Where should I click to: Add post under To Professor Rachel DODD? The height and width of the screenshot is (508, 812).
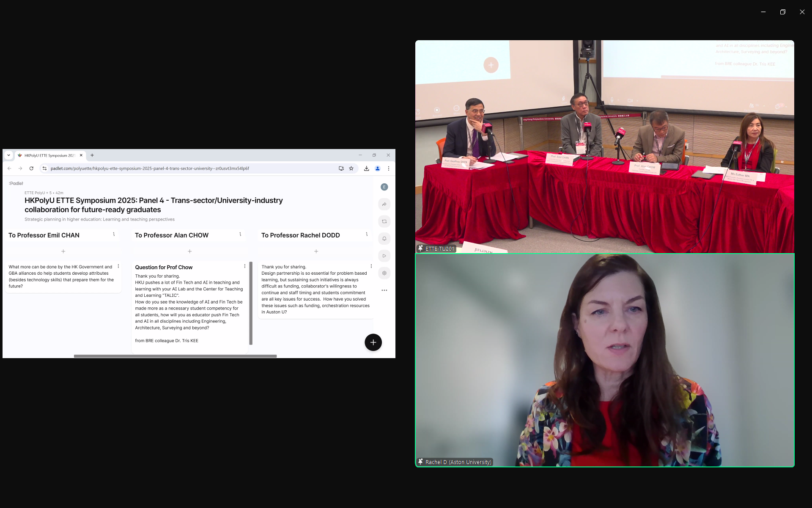click(316, 251)
